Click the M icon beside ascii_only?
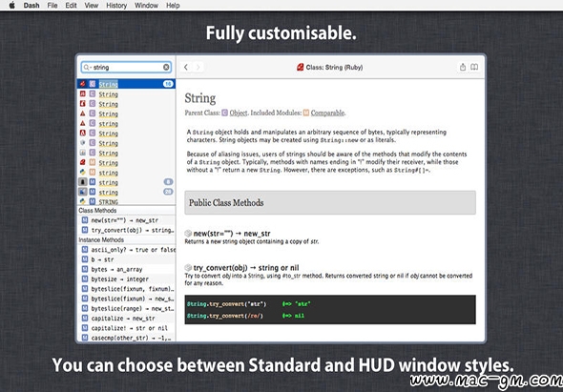This screenshot has height=392, width=563. (85, 250)
